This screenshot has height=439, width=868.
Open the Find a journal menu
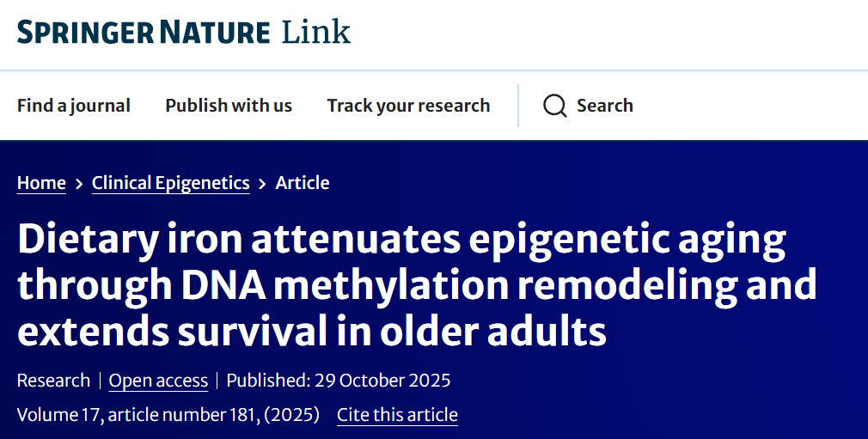74,106
